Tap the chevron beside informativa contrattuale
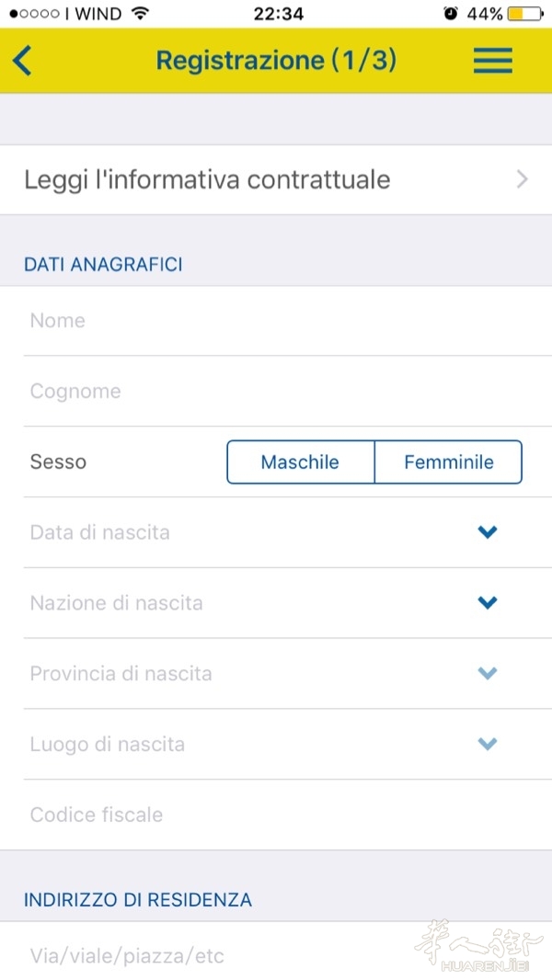Image resolution: width=552 pixels, height=980 pixels. (523, 179)
